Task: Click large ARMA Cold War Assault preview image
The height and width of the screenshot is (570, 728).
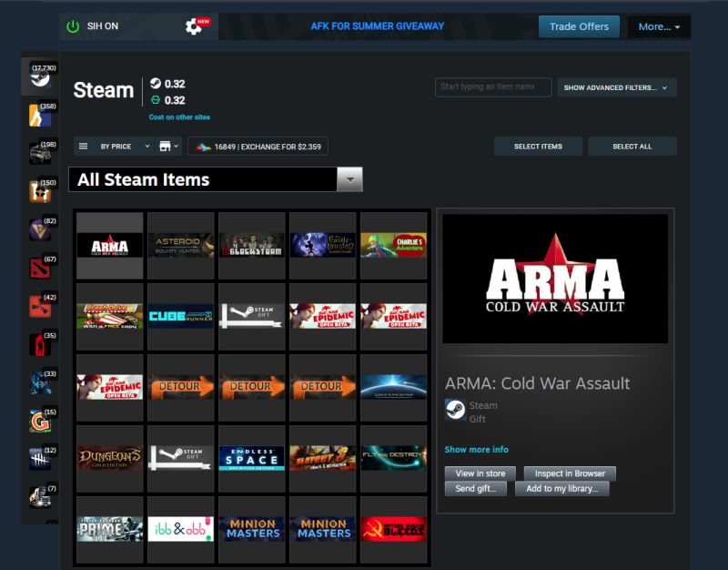Action: tap(555, 279)
